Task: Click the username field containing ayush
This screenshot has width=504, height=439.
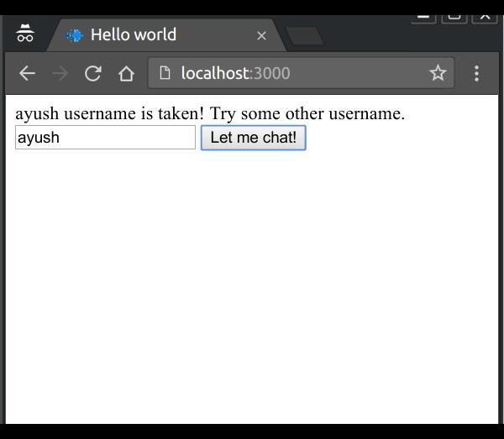Action: 105,138
